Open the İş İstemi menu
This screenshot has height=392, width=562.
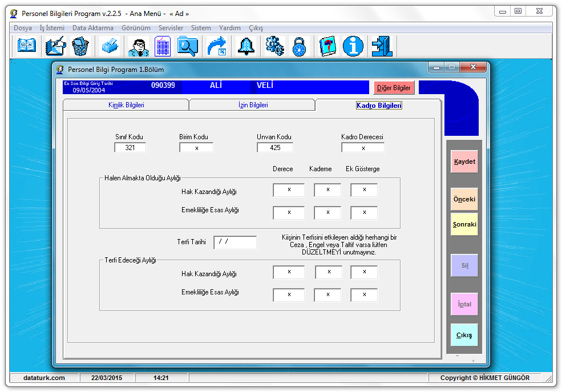(x=52, y=28)
